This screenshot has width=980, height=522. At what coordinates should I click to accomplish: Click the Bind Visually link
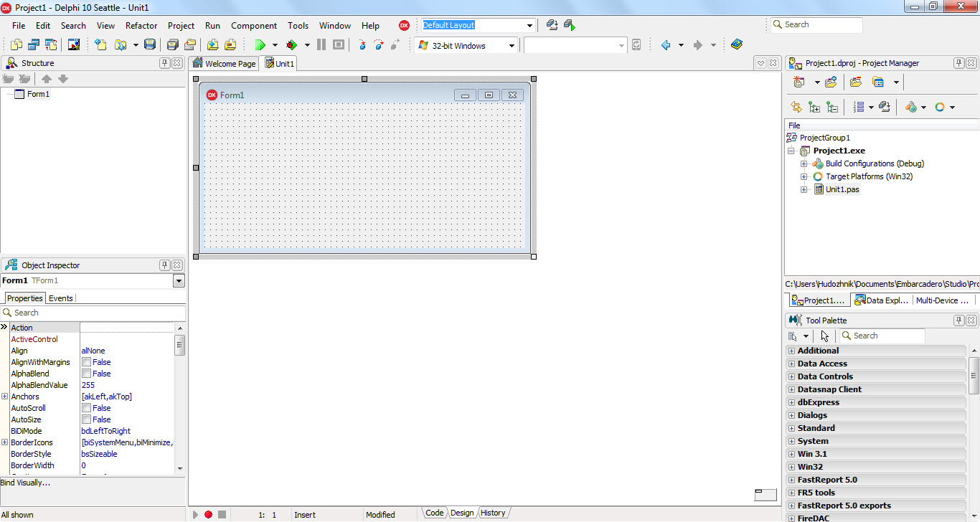point(25,483)
